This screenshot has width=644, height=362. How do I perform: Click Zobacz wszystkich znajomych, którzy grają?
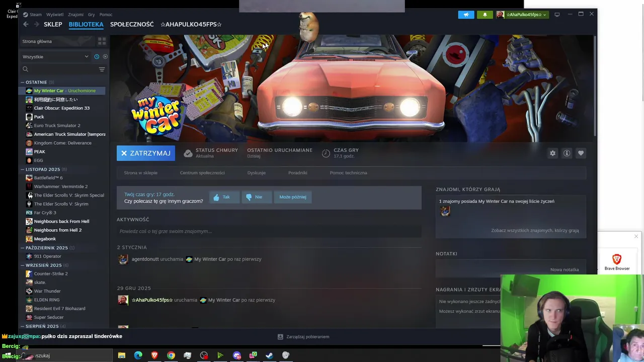[x=535, y=230]
